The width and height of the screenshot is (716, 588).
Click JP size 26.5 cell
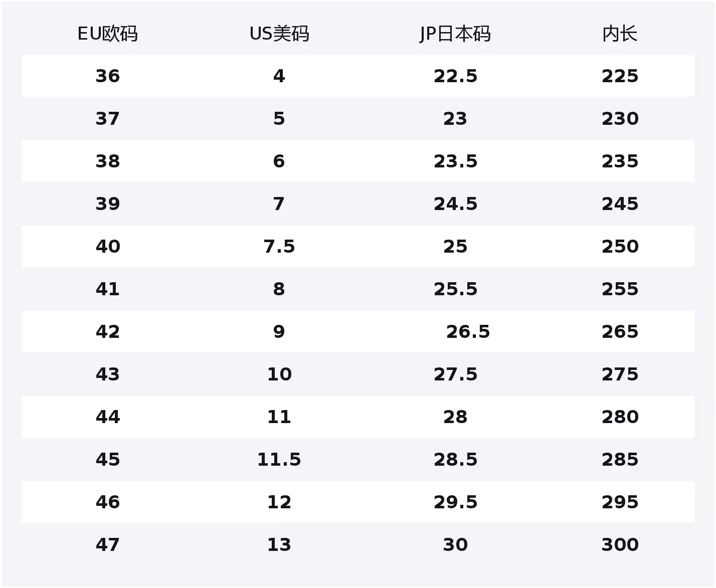pyautogui.click(x=468, y=332)
